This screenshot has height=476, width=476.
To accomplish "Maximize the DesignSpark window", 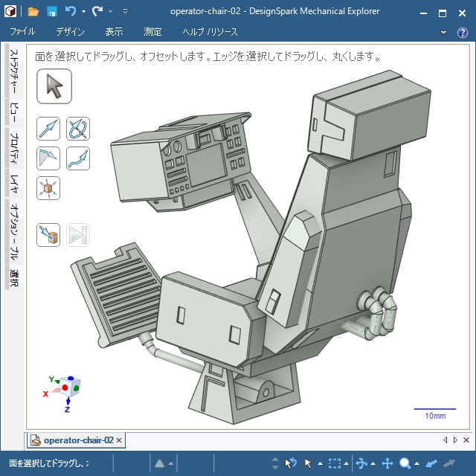I will click(443, 13).
